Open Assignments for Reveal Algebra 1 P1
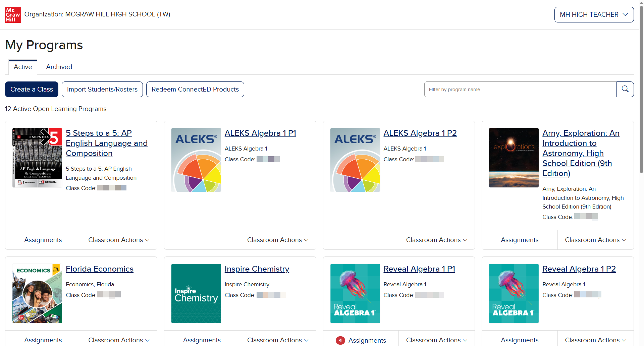This screenshot has height=346, width=644. click(x=367, y=340)
